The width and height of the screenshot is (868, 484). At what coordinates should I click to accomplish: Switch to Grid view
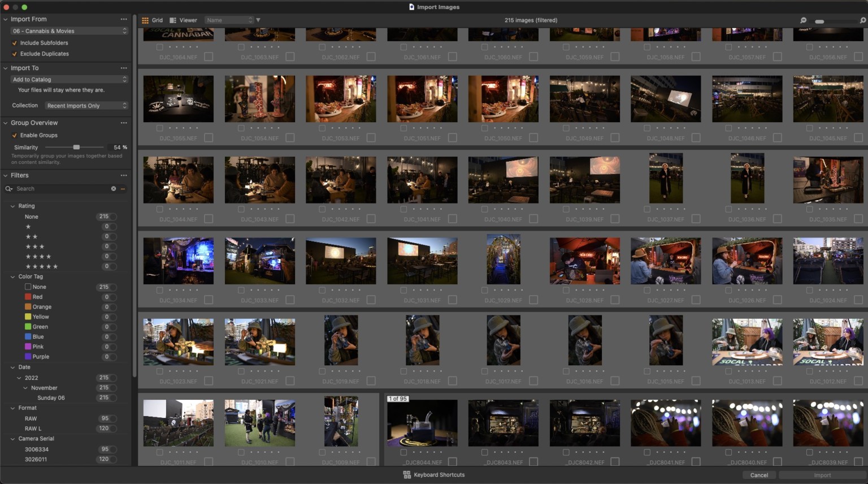click(x=153, y=20)
